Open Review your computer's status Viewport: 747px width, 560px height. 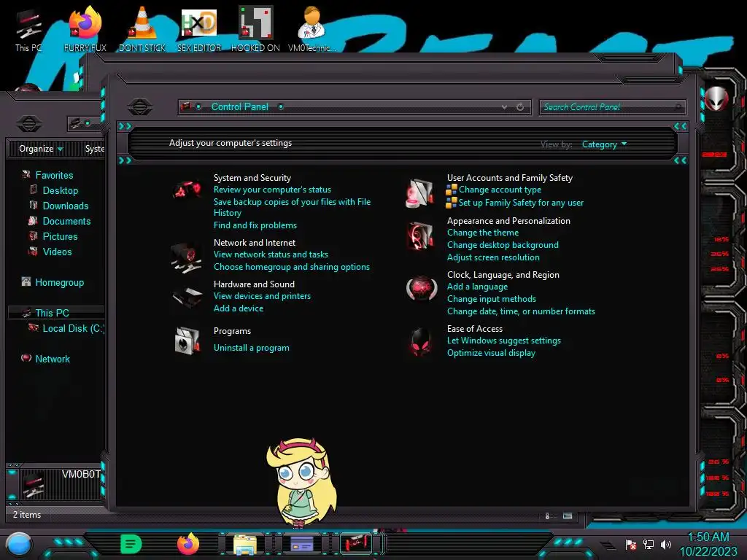tap(272, 190)
